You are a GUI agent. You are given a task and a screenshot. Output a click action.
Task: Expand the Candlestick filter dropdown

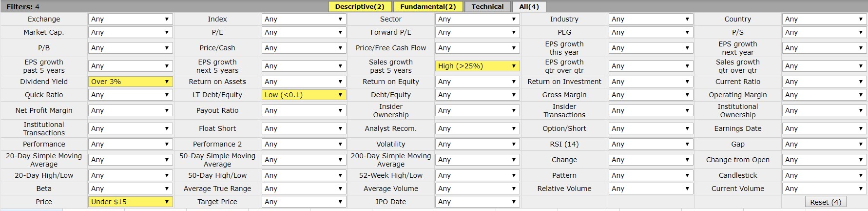point(824,175)
